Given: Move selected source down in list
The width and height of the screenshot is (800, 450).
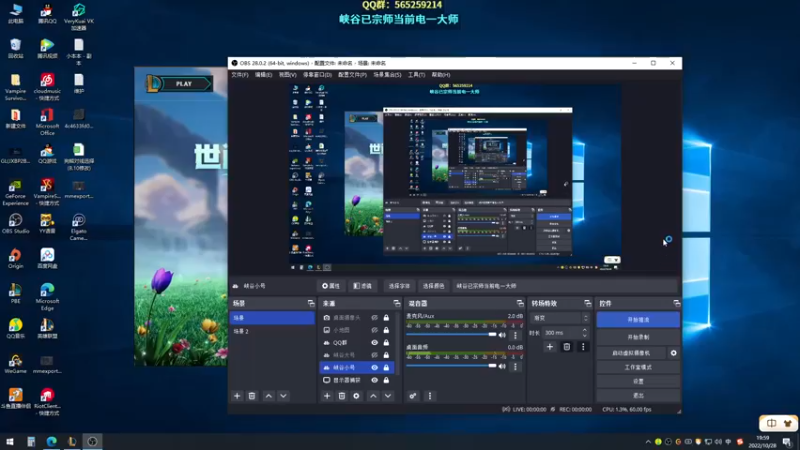Looking at the screenshot, I should click(388, 396).
